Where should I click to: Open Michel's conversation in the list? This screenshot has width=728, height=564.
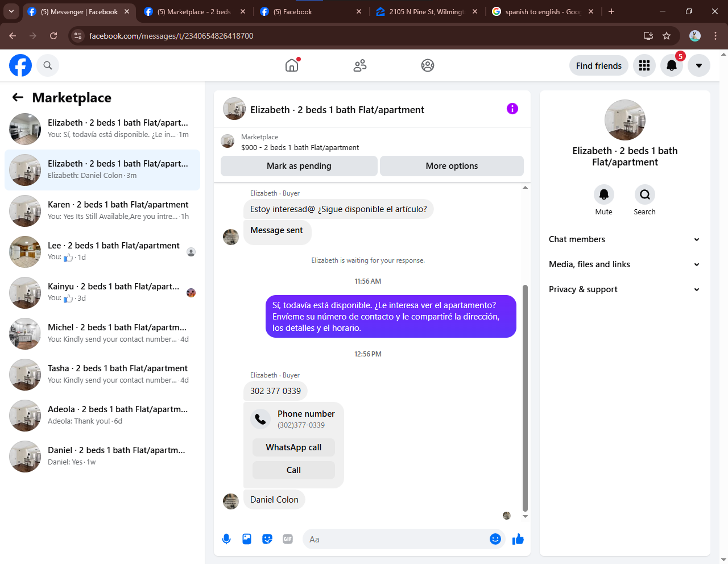click(x=102, y=333)
